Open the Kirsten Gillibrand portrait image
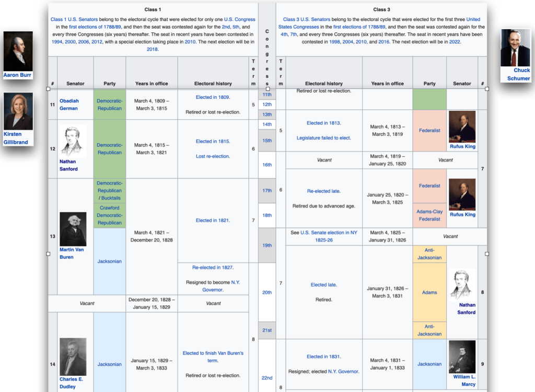 click(x=18, y=111)
